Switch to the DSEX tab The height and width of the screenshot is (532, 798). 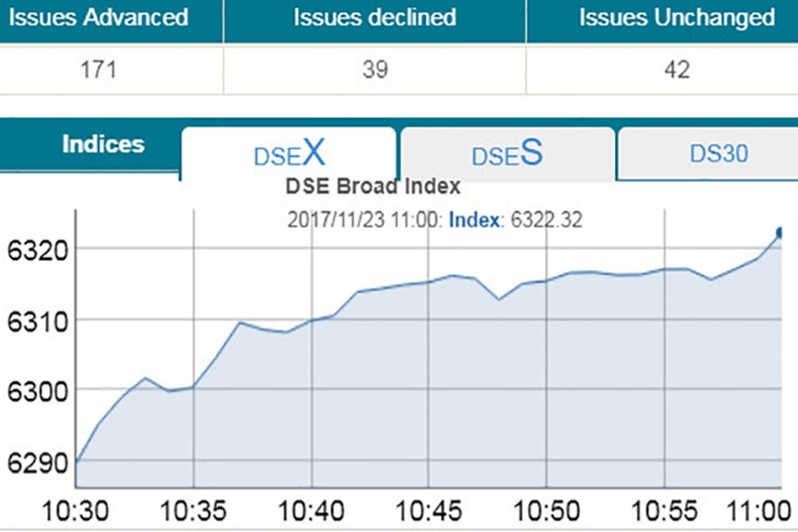[289, 154]
